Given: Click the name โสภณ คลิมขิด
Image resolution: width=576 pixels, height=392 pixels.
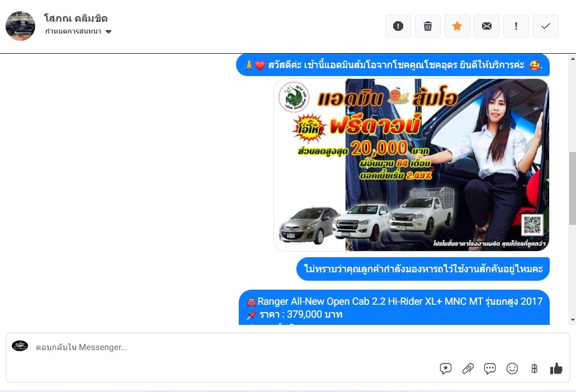Looking at the screenshot, I should 75,18.
